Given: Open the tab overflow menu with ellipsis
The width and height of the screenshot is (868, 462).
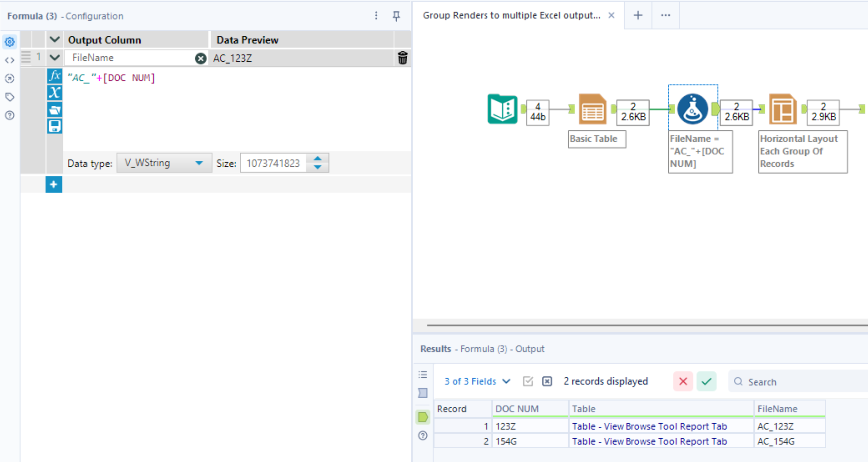Looking at the screenshot, I should pos(665,15).
